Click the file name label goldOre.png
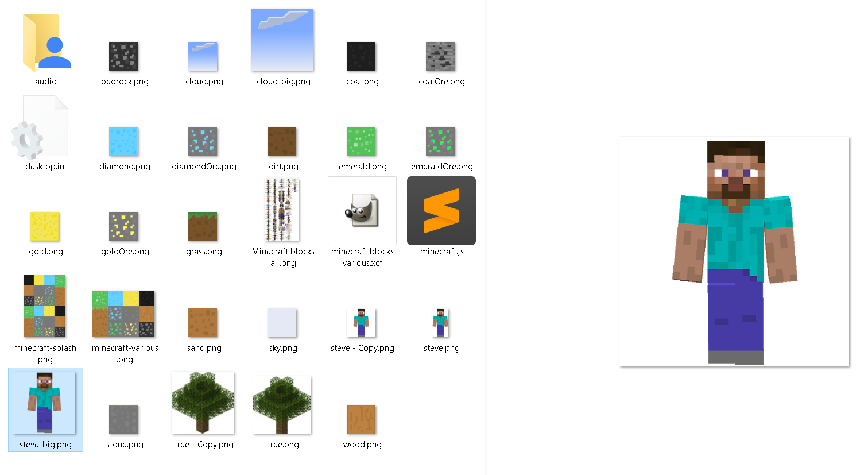Viewport: 868px width, 475px height. tap(125, 252)
